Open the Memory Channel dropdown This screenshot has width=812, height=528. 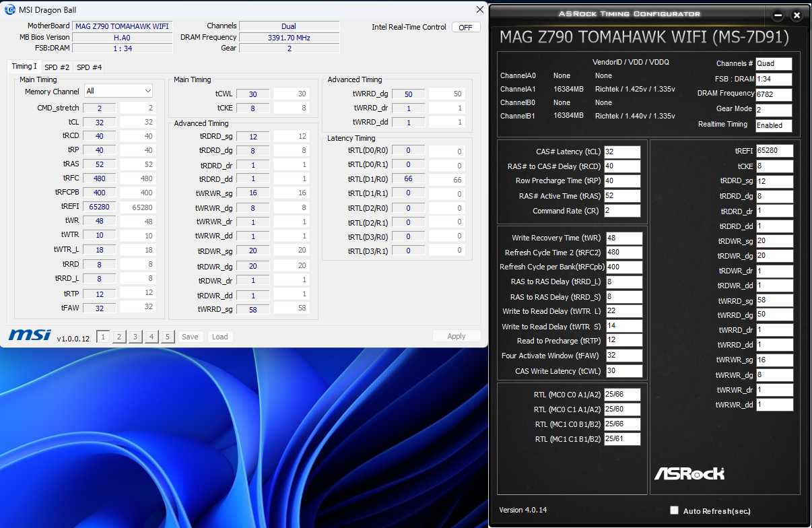[x=119, y=91]
